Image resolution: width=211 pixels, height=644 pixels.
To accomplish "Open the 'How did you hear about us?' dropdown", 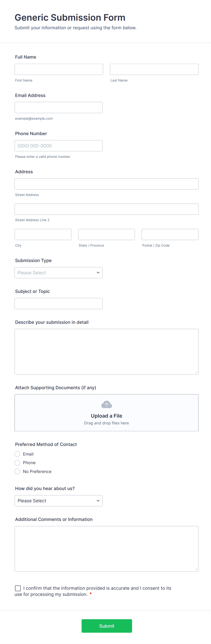I will coord(59,500).
